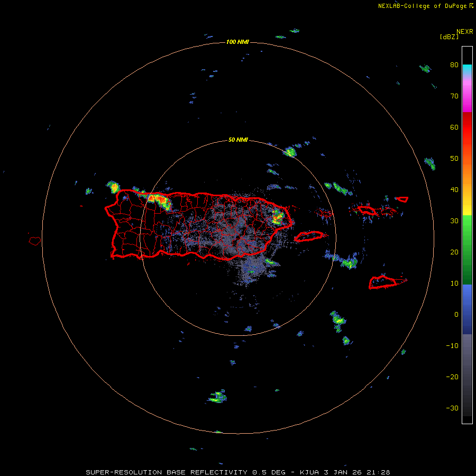Click the magenta segment of the color bar

[467, 97]
